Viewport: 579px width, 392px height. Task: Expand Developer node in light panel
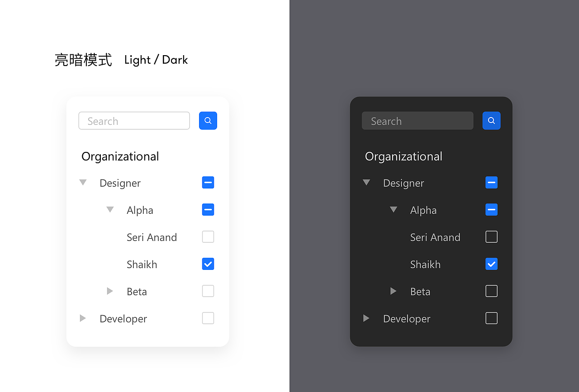83,318
